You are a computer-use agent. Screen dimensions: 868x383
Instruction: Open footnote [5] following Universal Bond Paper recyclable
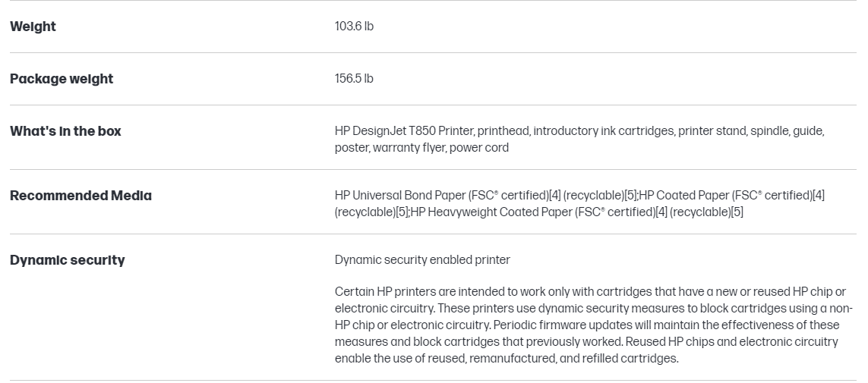coord(630,196)
